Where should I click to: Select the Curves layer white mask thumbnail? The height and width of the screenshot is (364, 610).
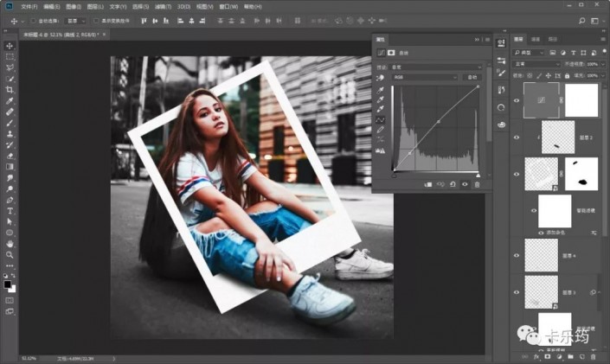click(581, 100)
